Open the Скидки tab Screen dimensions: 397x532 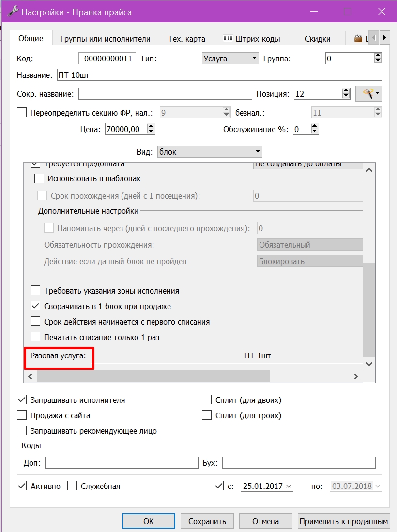click(x=318, y=39)
